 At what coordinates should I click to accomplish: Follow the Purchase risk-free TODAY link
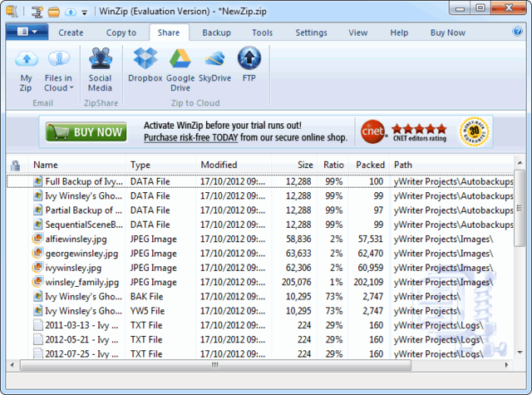click(x=190, y=138)
